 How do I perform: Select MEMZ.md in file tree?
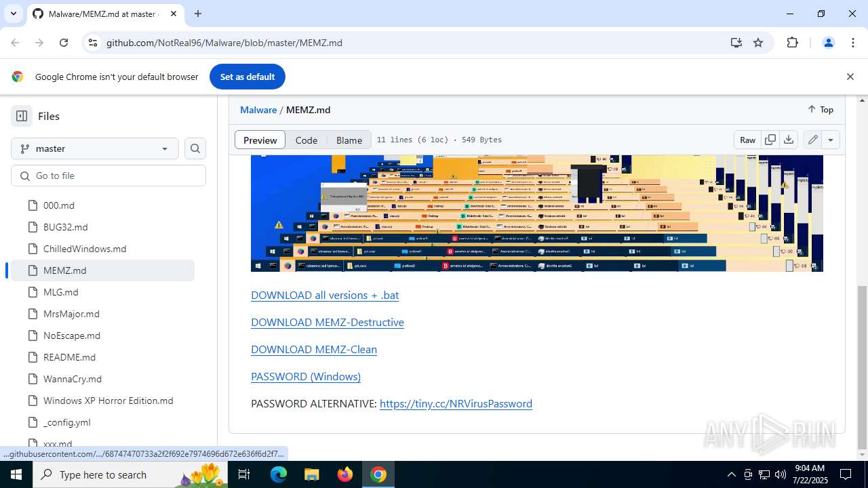[x=103, y=270]
